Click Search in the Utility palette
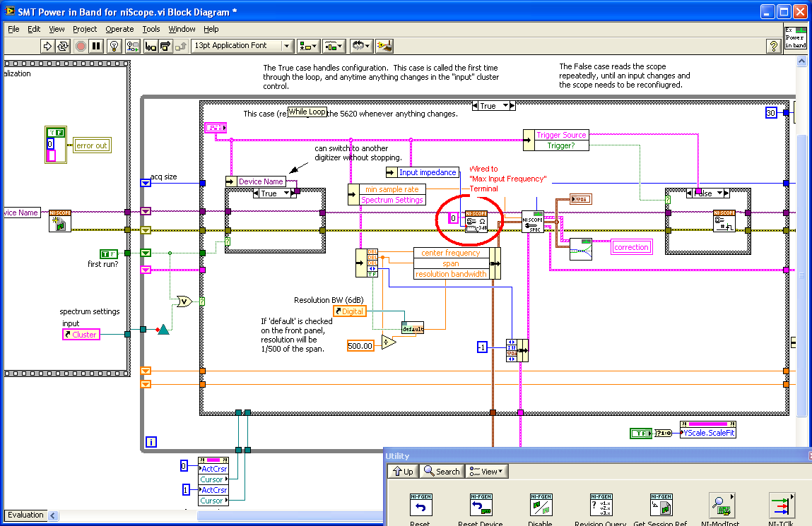This screenshot has height=526, width=812. (442, 471)
